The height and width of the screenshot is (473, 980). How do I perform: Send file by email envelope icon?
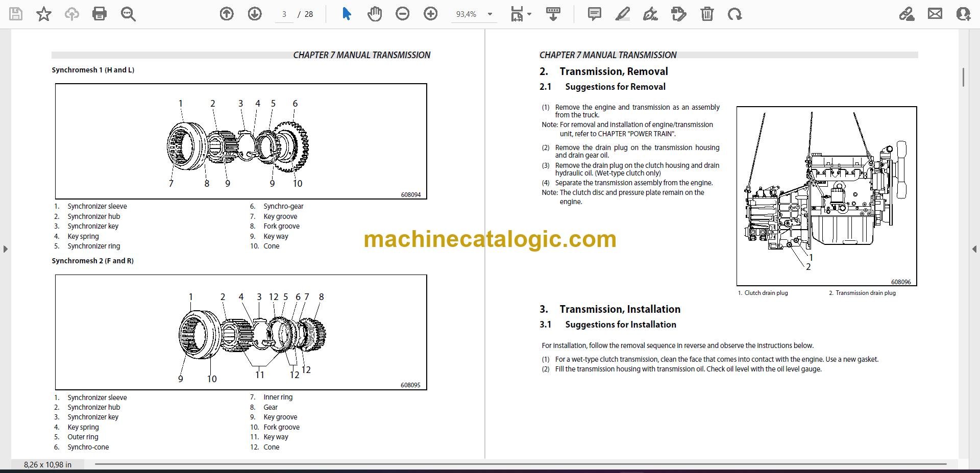pyautogui.click(x=935, y=14)
